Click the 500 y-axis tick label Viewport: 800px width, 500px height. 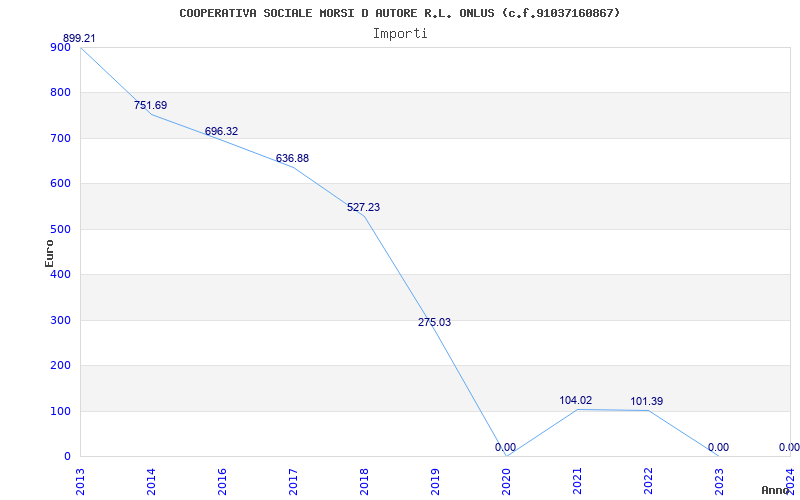60,229
